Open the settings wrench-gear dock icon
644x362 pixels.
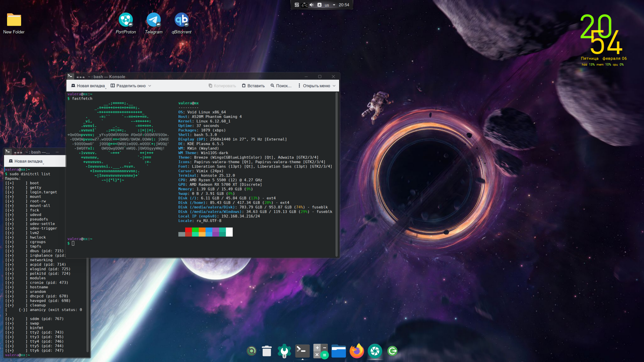(284, 351)
